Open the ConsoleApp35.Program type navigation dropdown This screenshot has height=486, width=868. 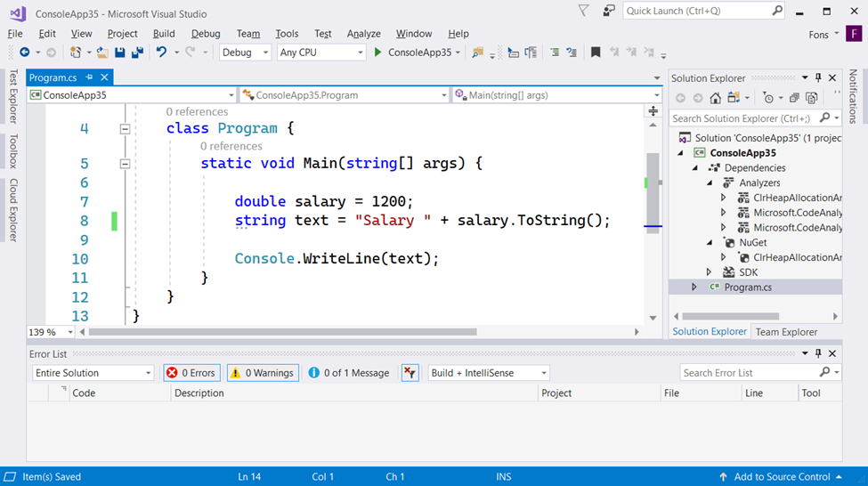[345, 95]
